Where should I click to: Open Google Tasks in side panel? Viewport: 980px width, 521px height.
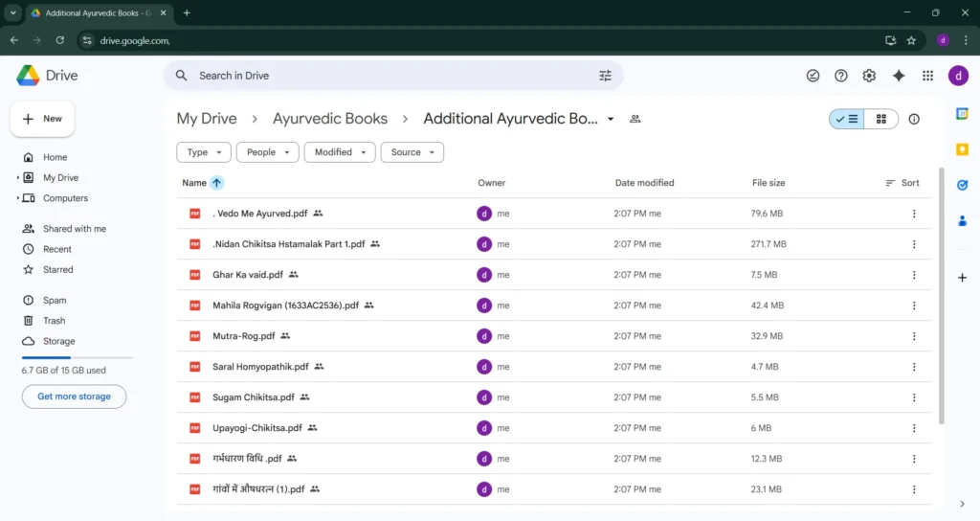pos(962,185)
